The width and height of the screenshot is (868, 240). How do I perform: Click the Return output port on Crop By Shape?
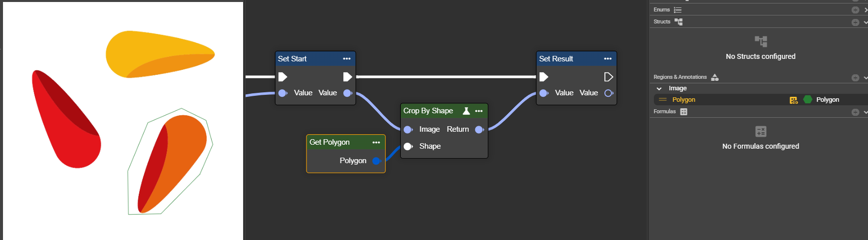pyautogui.click(x=479, y=130)
